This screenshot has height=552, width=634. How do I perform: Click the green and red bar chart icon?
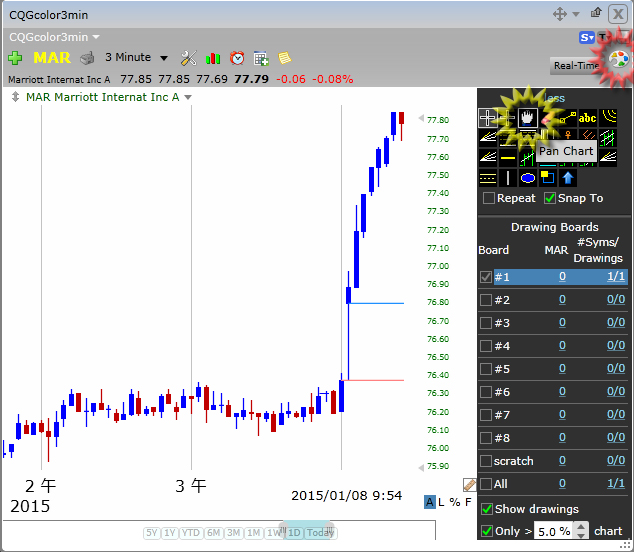tap(213, 59)
